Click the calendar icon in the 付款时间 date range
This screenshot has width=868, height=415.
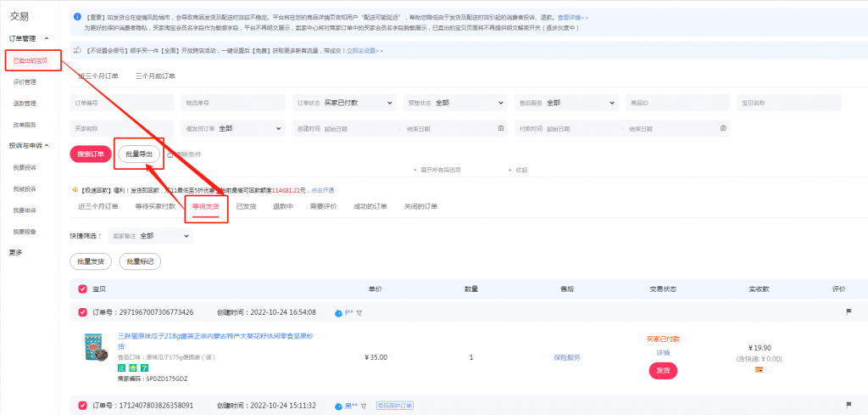click(723, 128)
